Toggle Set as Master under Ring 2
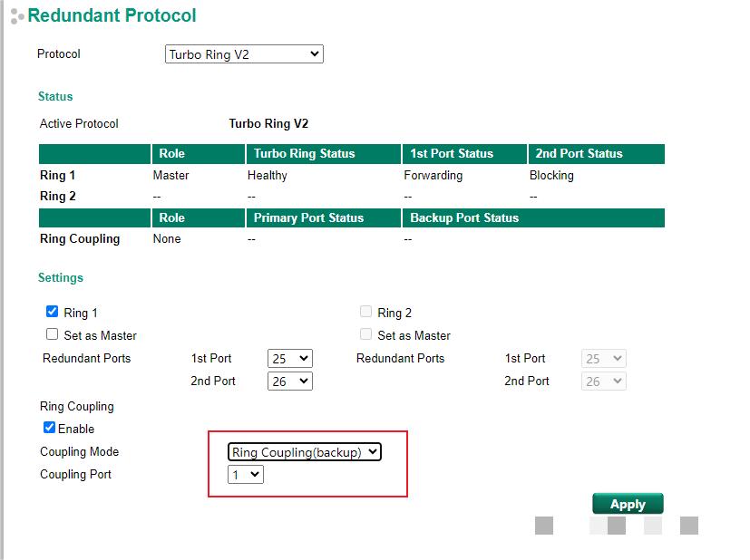 point(365,334)
